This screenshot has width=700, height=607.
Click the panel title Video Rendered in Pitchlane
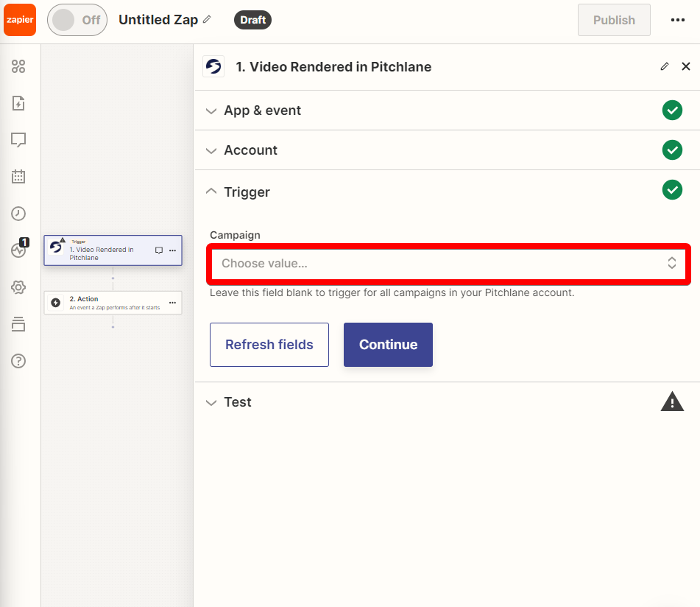(333, 66)
